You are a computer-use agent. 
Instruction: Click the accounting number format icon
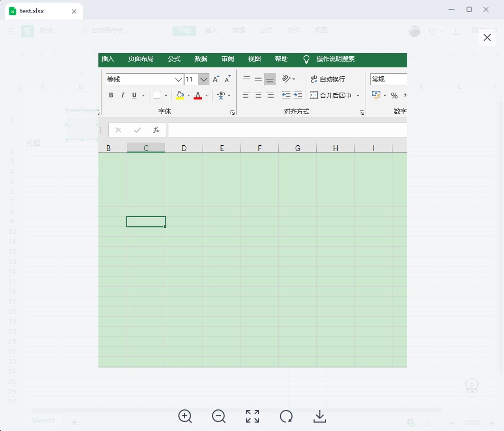tap(376, 95)
